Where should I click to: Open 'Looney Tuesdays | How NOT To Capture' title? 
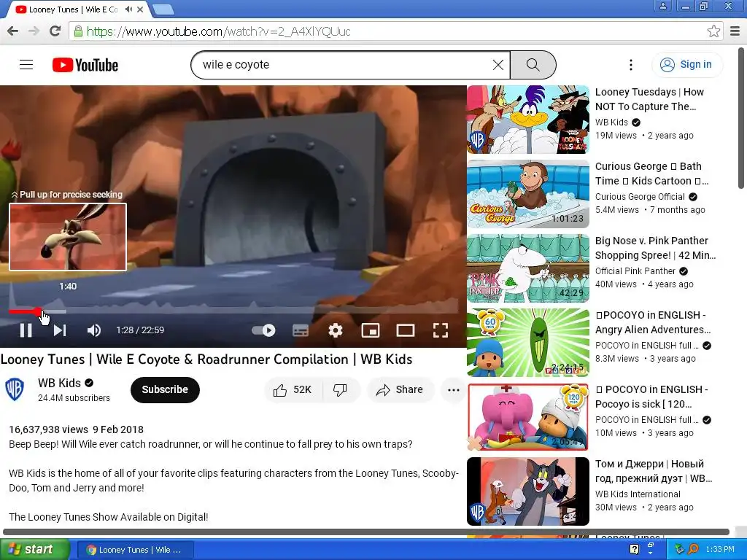pyautogui.click(x=649, y=99)
